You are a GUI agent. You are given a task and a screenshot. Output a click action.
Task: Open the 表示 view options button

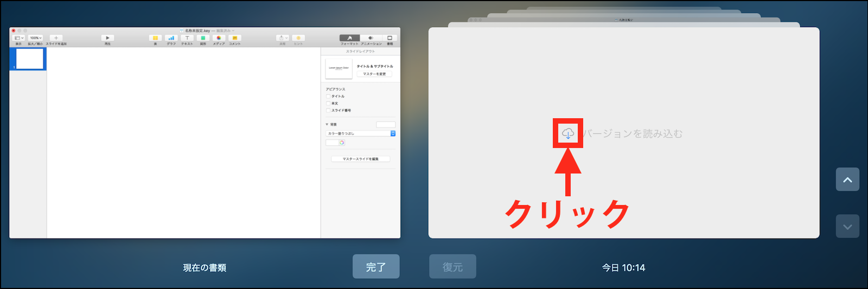point(18,38)
